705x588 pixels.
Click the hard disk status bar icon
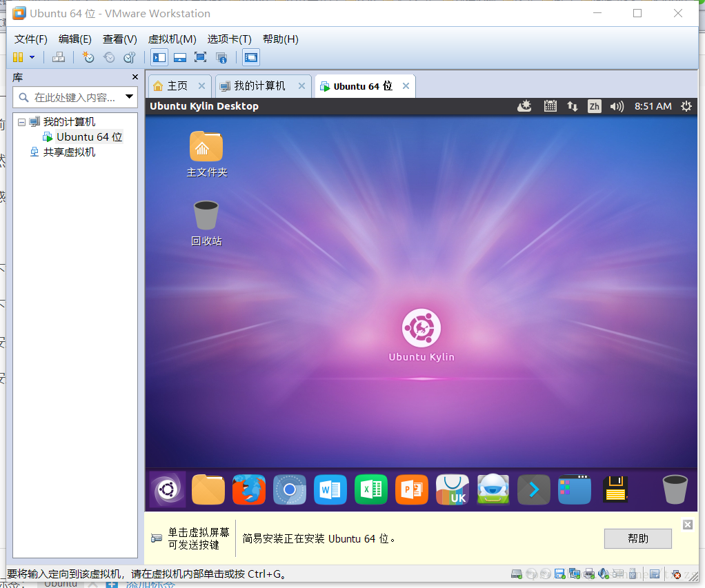point(517,574)
